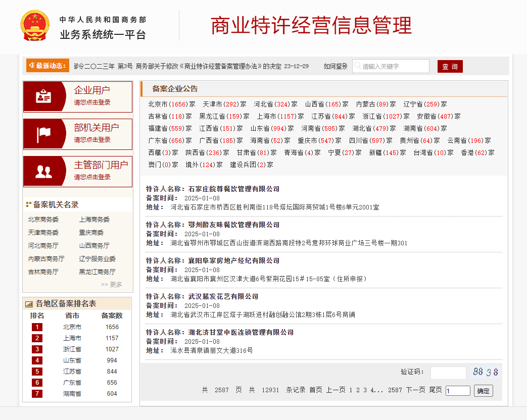The width and height of the screenshot is (527, 420).
Task: Click the 各地区备案排名表 chart icon
Action: point(29,304)
